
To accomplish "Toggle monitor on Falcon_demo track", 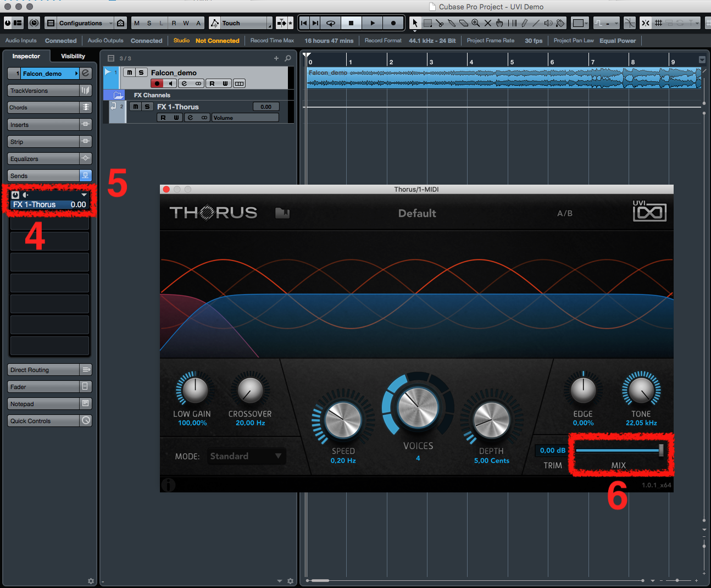I will 170,84.
